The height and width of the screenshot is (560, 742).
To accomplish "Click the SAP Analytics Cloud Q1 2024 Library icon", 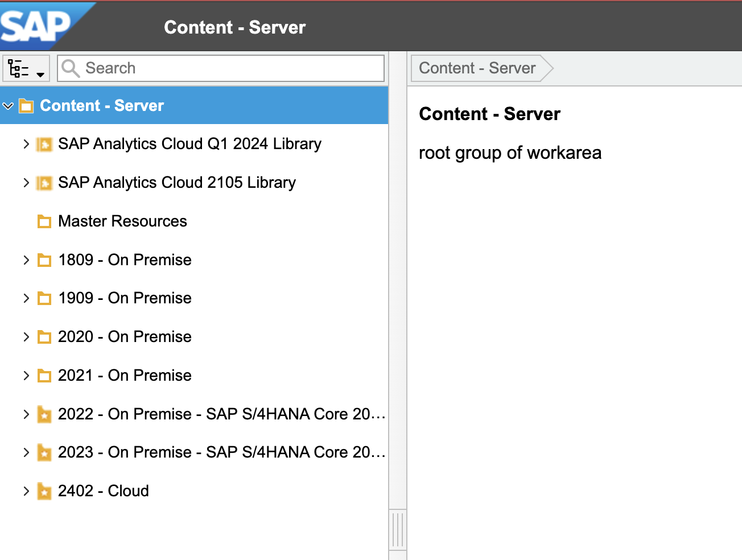I will [44, 145].
